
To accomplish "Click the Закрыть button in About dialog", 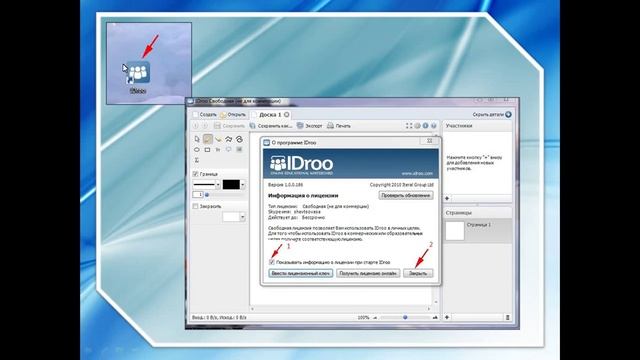I will 418,273.
